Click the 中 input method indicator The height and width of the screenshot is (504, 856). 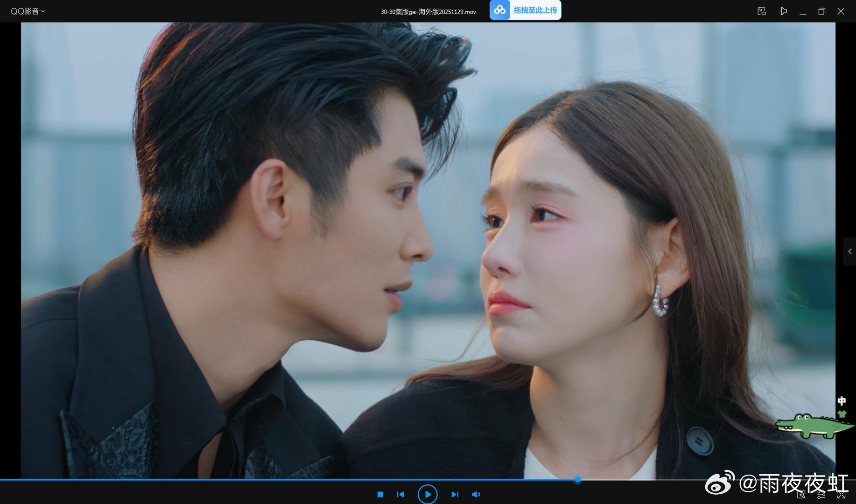[842, 401]
